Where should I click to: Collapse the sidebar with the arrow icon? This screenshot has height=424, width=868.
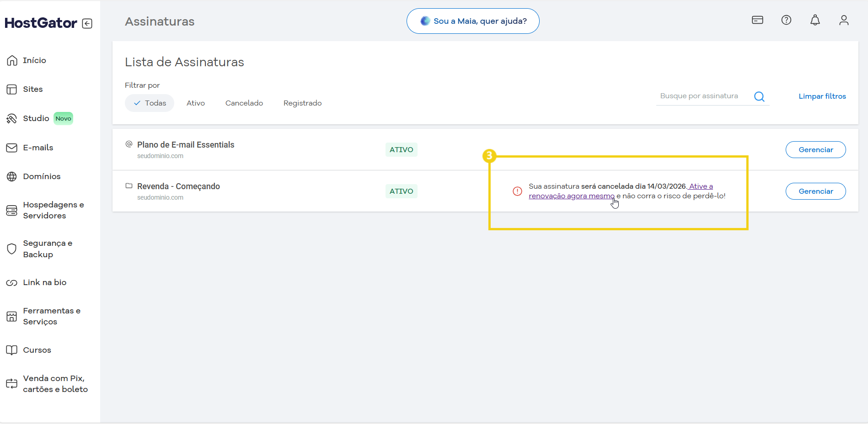[87, 23]
